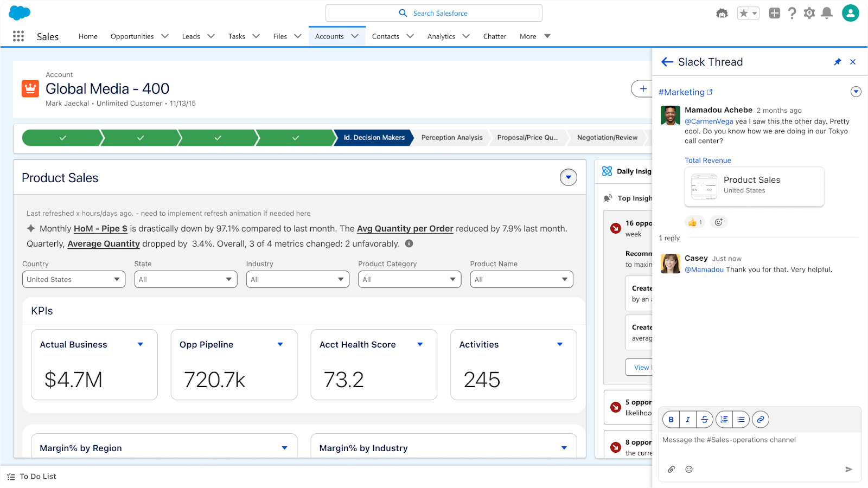Viewport: 868px width, 488px height.
Task: Click the notifications bell icon
Action: point(827,13)
